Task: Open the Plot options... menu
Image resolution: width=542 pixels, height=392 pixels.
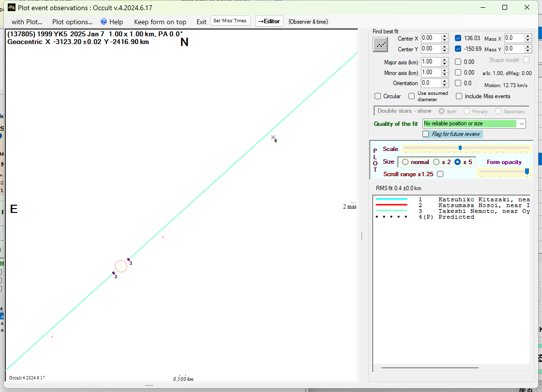Action: [72, 22]
